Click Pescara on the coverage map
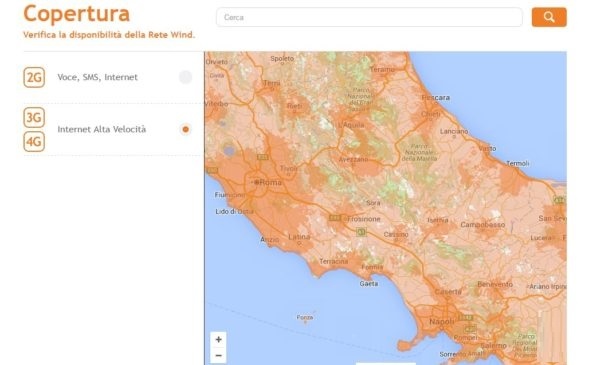Screen dimensions: 600x365 435,98
